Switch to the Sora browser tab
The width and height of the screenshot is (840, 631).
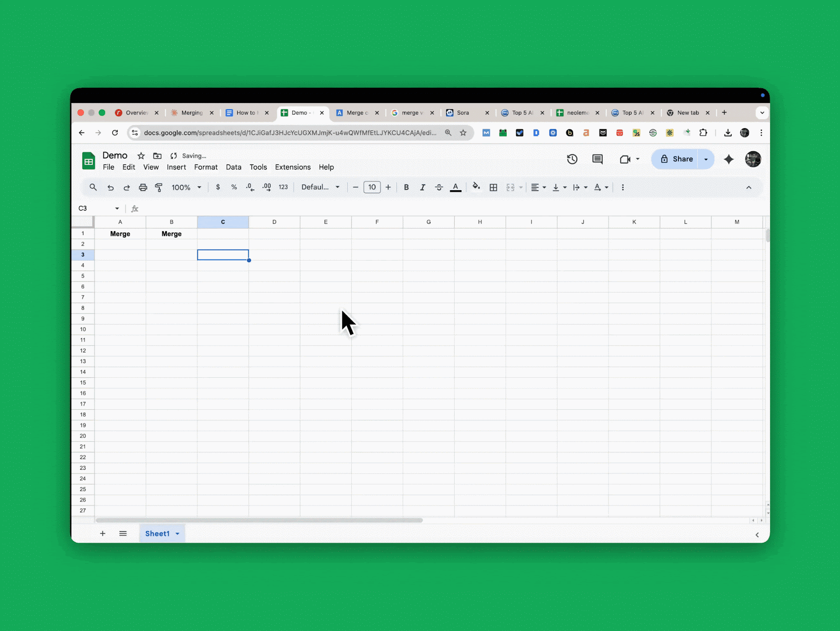pos(462,112)
